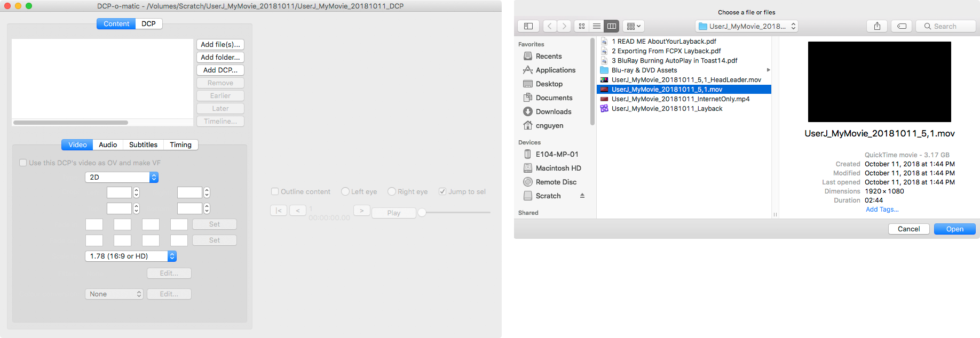Select the Timing tab
The width and height of the screenshot is (980, 338).
(x=180, y=144)
